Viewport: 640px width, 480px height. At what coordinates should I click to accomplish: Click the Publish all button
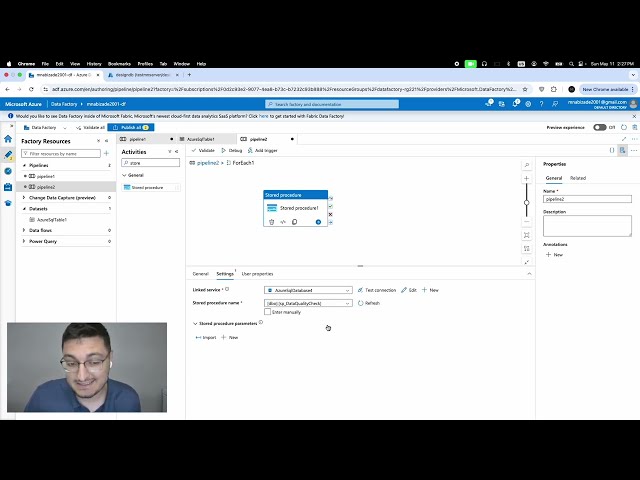pos(131,127)
